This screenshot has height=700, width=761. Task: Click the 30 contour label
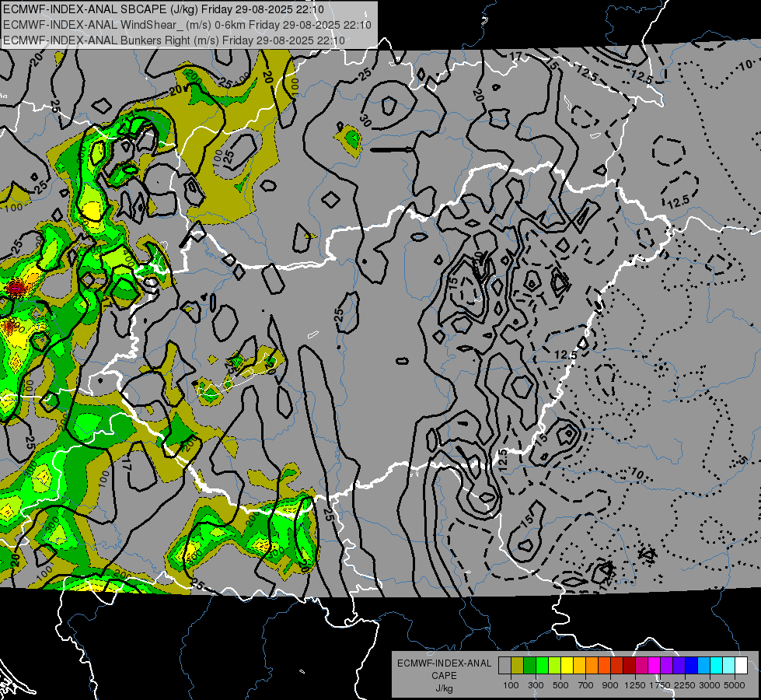(x=365, y=121)
